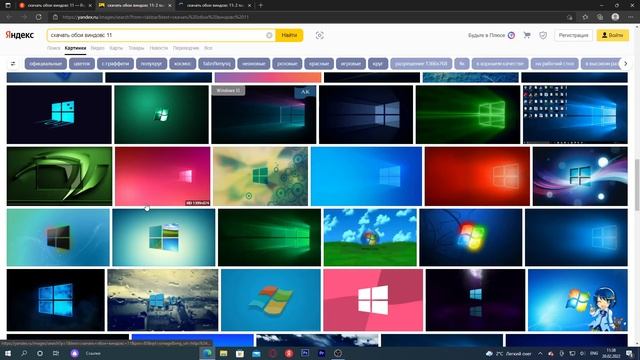The height and width of the screenshot is (360, 640).
Task: Open Photoshop on the taskbar
Action: 305,353
